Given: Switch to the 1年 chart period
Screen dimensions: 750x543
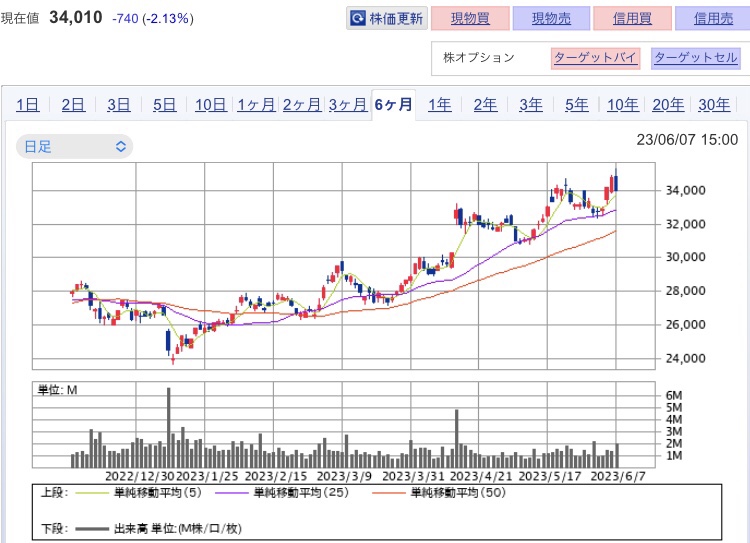Looking at the screenshot, I should [440, 104].
